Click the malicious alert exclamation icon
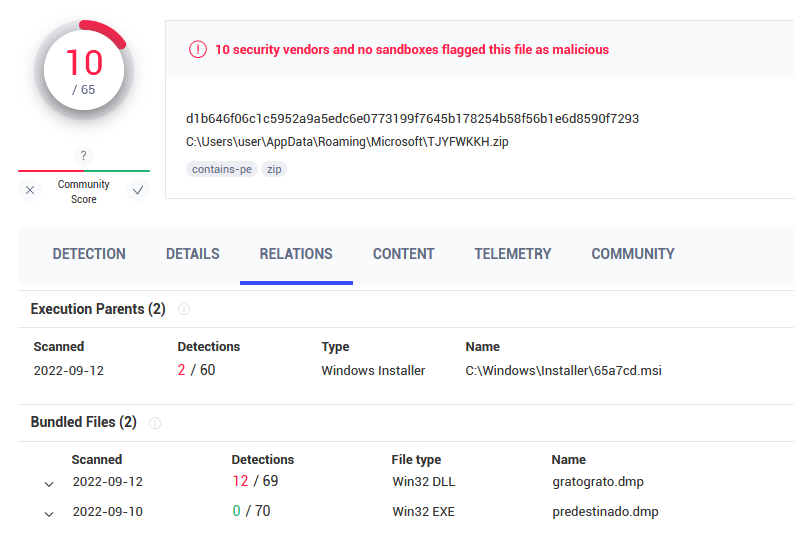The height and width of the screenshot is (544, 794). point(197,50)
